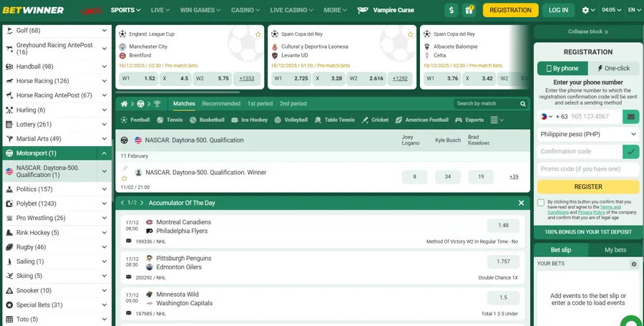Viewport: 644px width, 326px height.
Task: Switch to the Recommended tab
Action: (x=221, y=104)
